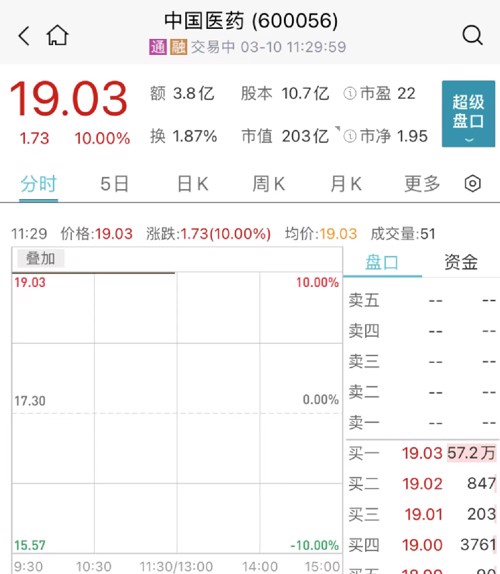Tap the orange 融 badge

(x=179, y=47)
